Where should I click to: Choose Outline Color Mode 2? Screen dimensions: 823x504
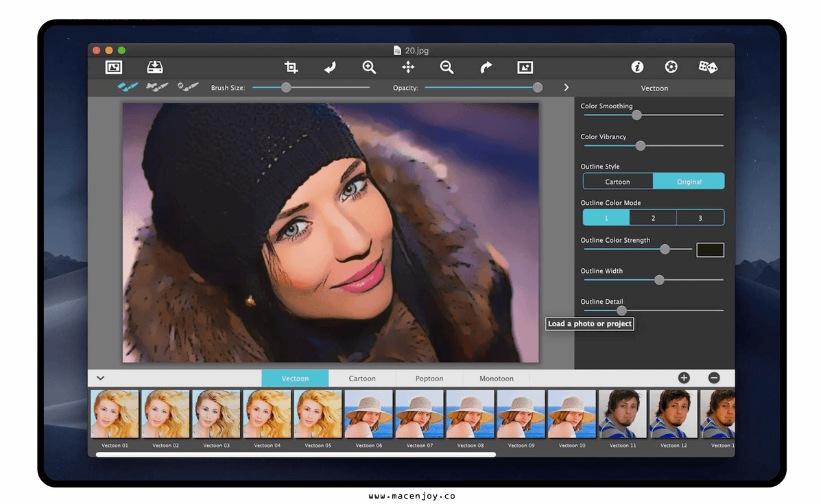(653, 217)
